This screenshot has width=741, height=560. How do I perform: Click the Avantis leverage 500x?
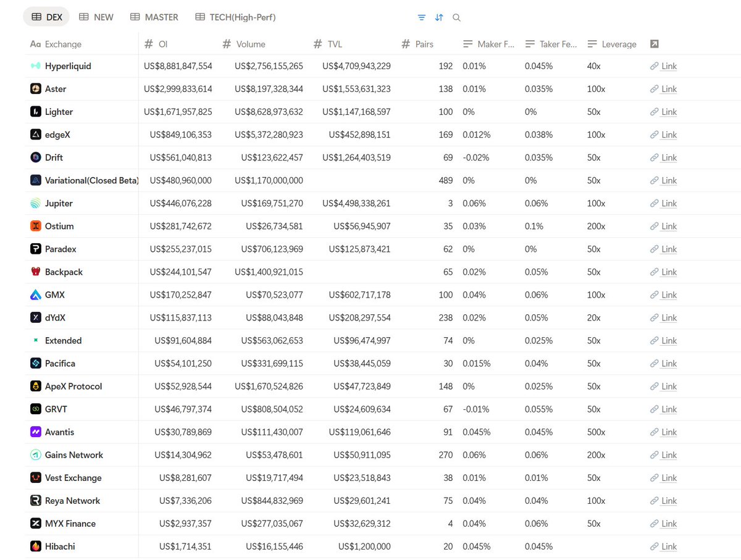click(x=597, y=432)
